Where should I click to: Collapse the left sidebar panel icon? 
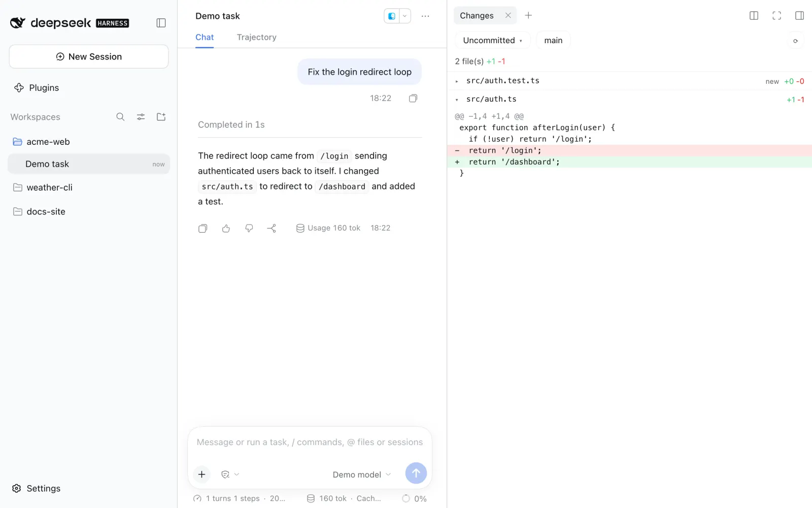tap(161, 23)
